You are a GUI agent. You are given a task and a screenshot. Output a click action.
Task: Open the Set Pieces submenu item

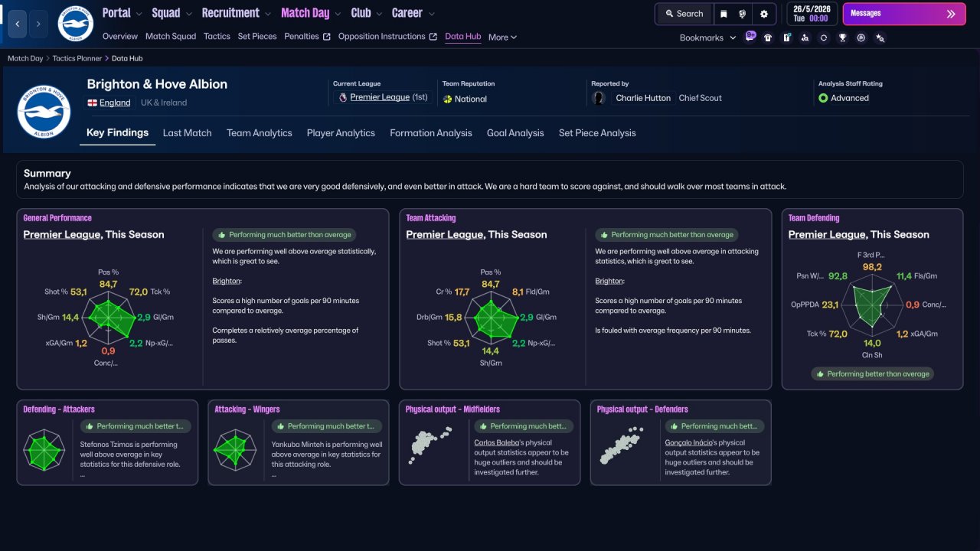tap(257, 36)
